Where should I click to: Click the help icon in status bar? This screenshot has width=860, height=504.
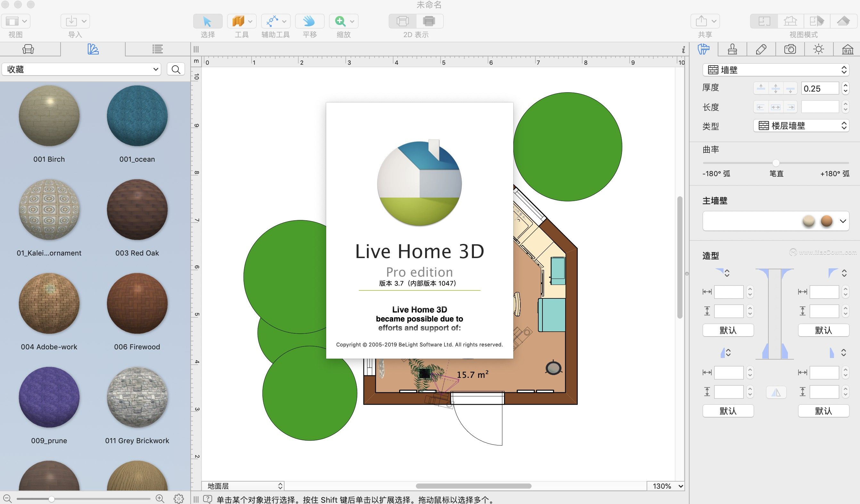(208, 499)
